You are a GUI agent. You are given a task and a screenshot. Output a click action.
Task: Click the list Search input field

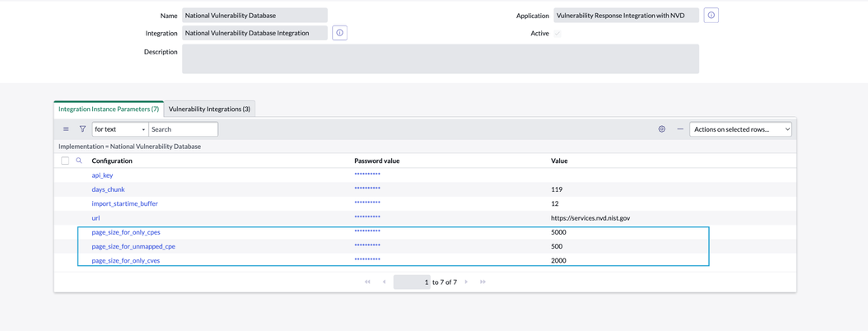click(x=183, y=129)
